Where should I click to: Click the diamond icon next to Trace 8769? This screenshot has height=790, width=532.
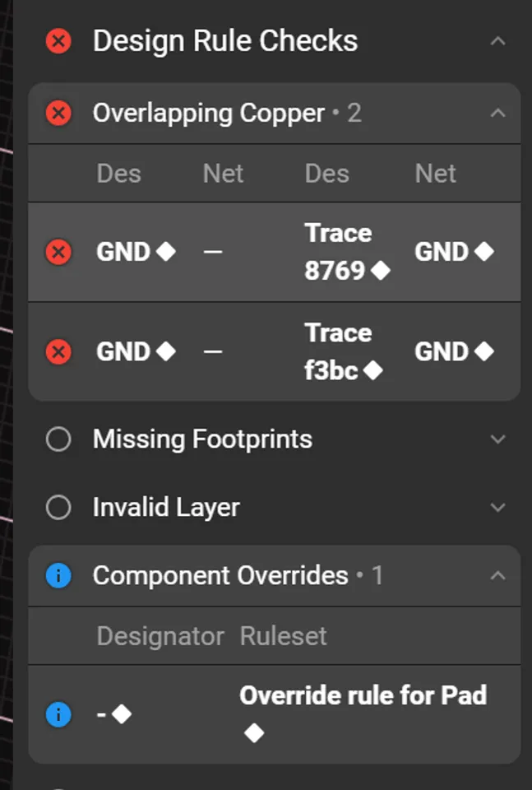[x=380, y=271]
